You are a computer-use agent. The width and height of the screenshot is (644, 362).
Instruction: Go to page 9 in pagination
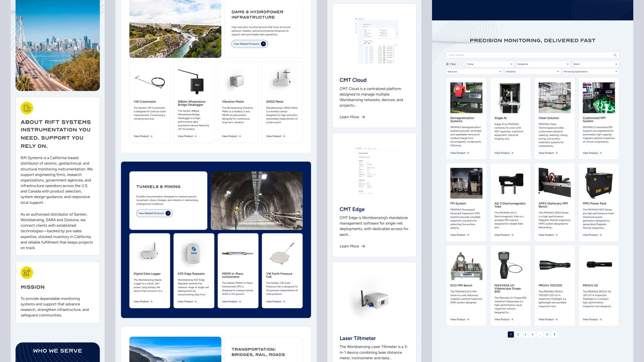tap(547, 334)
